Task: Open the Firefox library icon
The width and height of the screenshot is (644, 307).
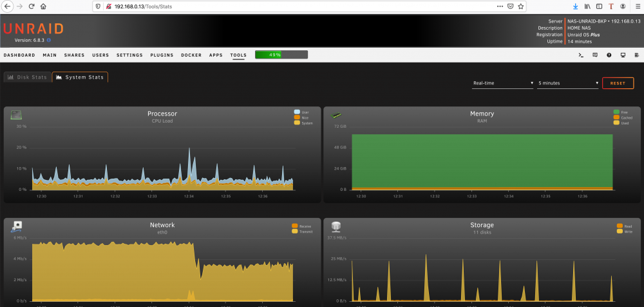Action: point(587,6)
